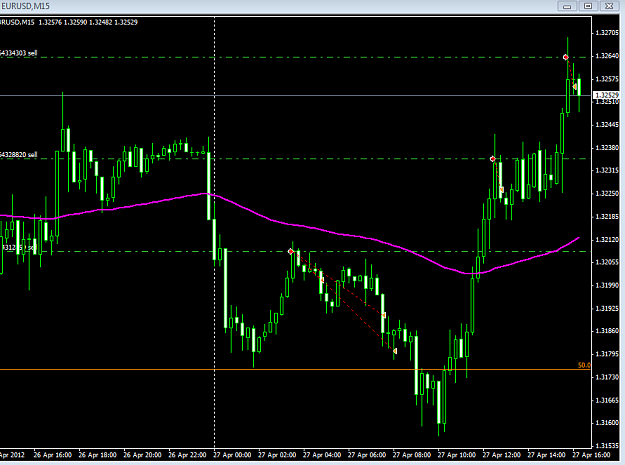Click the OHLC readout ending in 1.32529 at chart top

point(88,23)
